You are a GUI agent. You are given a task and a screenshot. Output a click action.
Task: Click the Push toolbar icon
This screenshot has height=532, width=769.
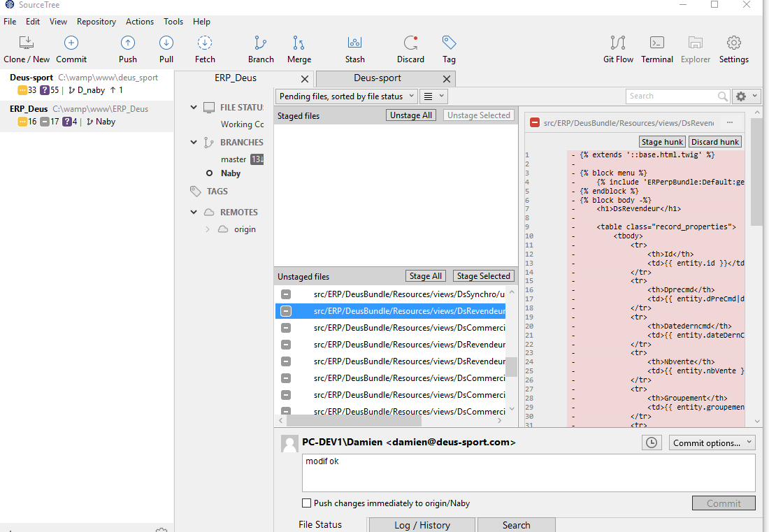(127, 43)
